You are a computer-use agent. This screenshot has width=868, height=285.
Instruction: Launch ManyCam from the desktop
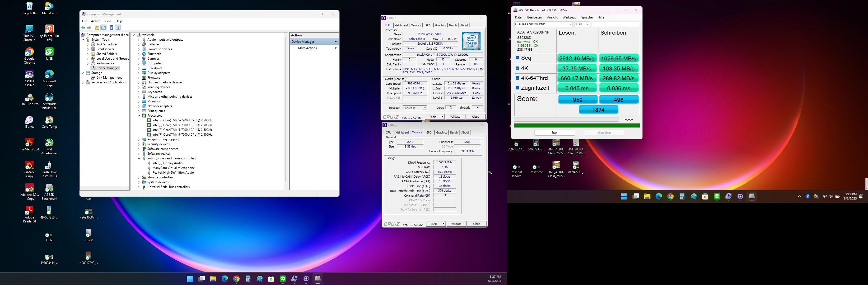tap(49, 9)
